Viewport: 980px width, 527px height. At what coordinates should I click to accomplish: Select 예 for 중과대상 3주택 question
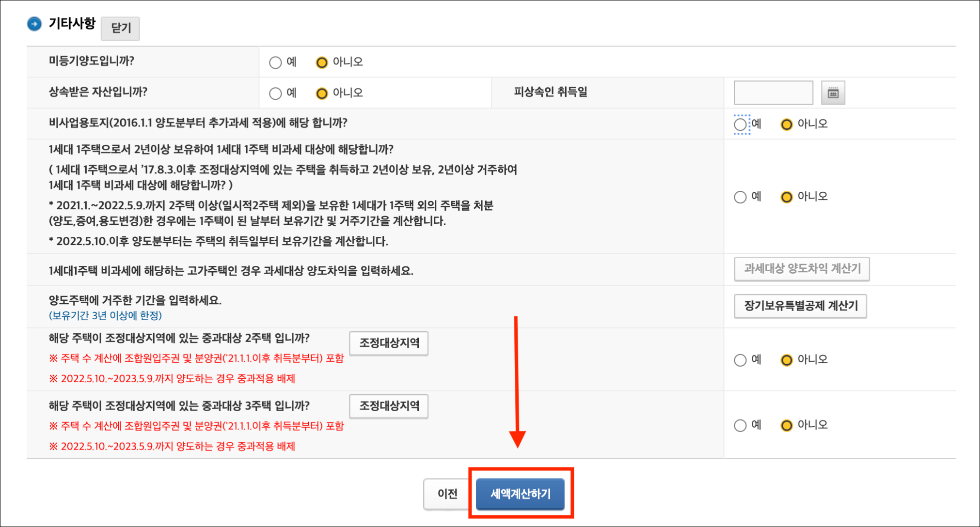click(x=740, y=425)
